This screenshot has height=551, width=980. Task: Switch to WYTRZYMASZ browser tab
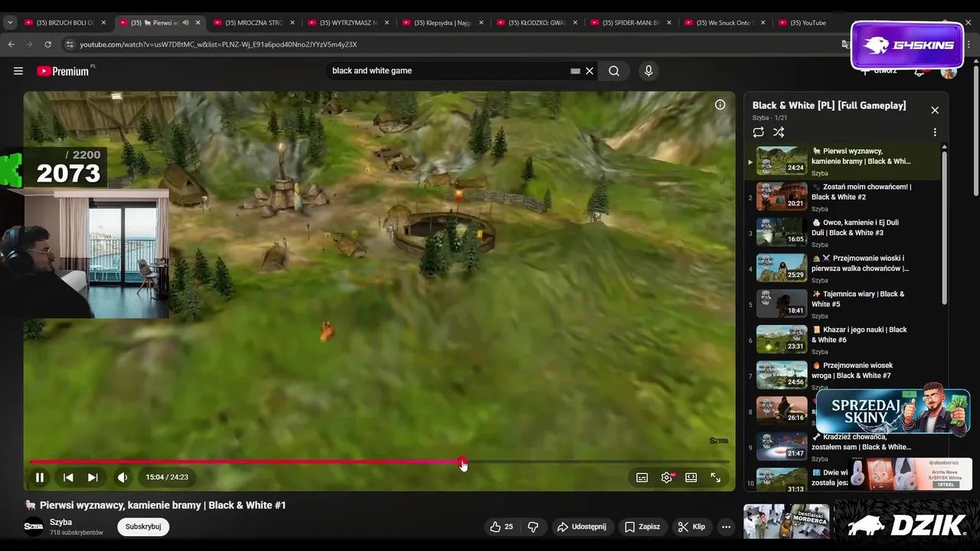tap(348, 23)
